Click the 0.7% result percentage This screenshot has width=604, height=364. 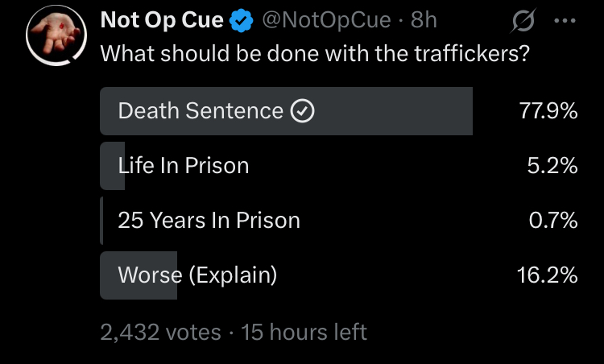click(x=554, y=221)
